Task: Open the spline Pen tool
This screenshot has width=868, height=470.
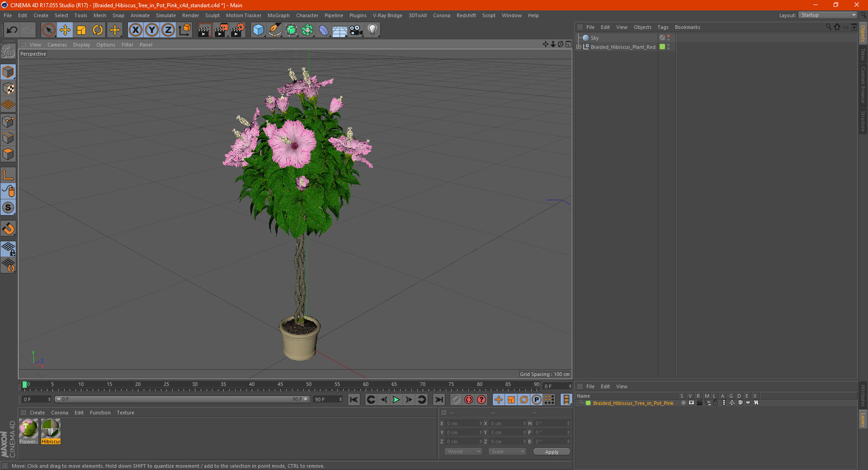Action: [275, 30]
